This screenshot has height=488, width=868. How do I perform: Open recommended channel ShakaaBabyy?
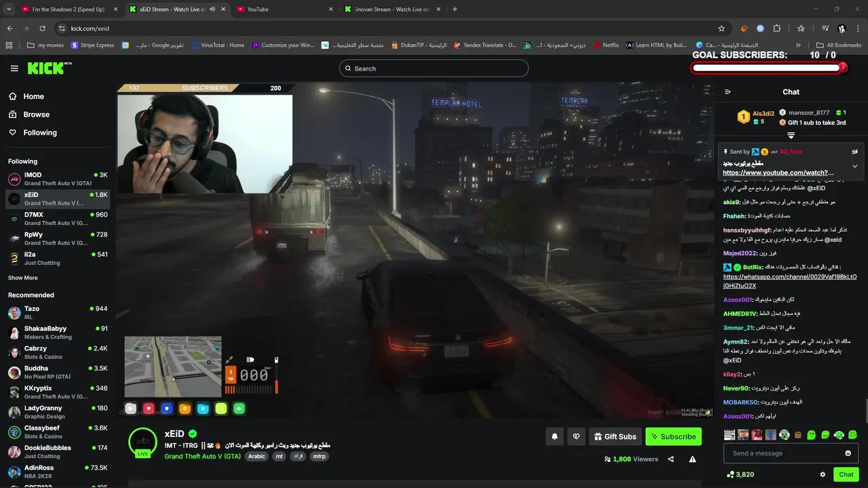tap(58, 332)
